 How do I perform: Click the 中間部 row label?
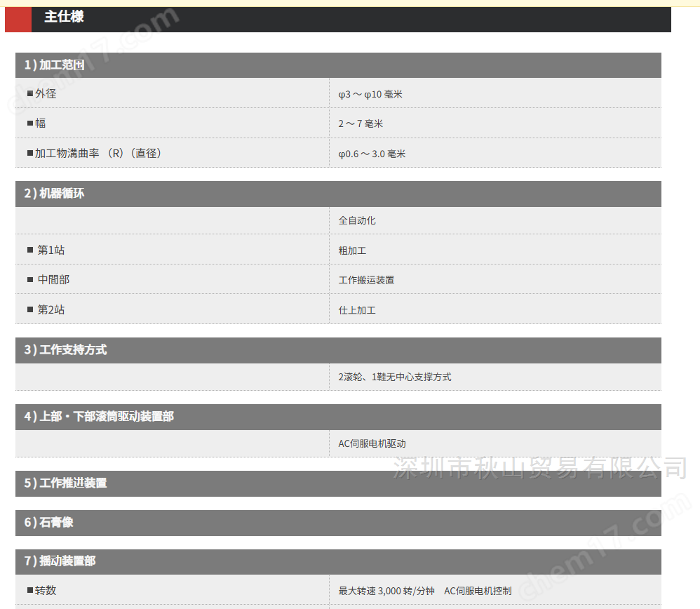coord(53,279)
